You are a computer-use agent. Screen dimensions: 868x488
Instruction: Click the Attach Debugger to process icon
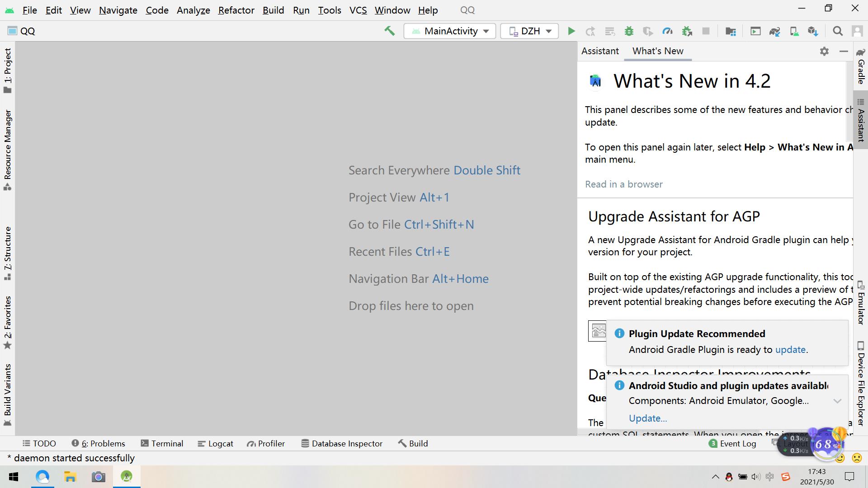(x=687, y=30)
